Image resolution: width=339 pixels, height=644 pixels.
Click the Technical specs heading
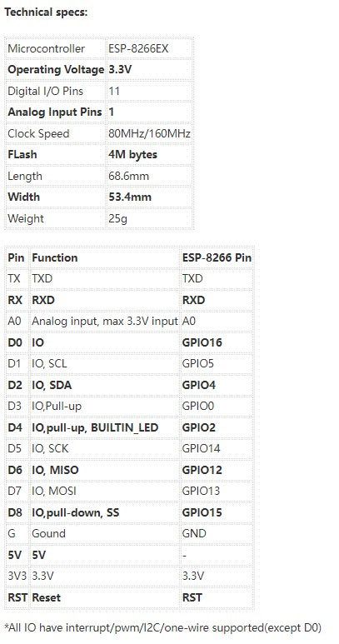tap(46, 12)
